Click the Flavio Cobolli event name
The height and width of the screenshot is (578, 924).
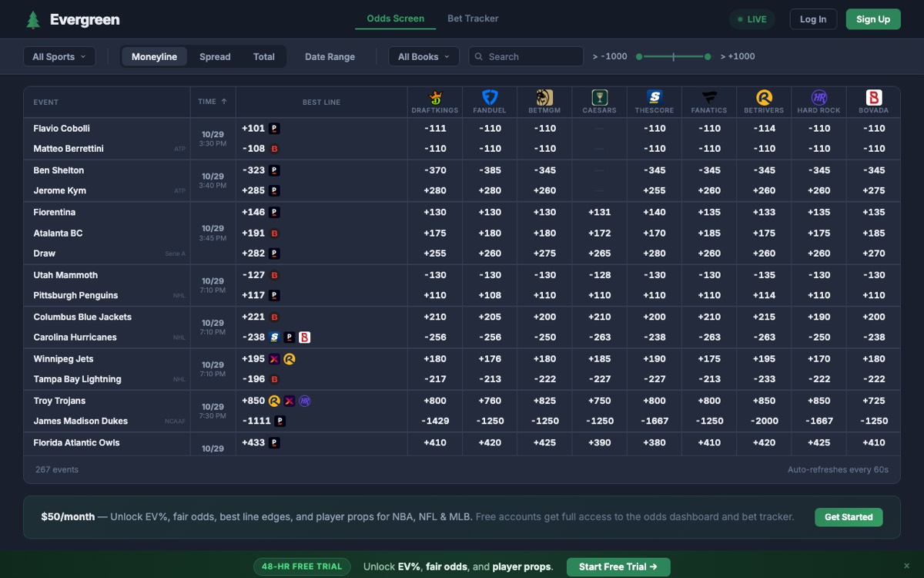pos(62,129)
